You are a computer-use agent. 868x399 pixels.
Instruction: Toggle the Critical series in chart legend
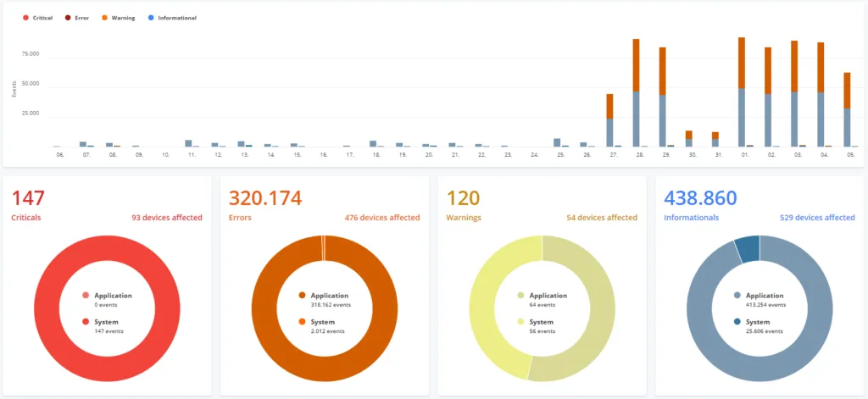click(x=37, y=18)
